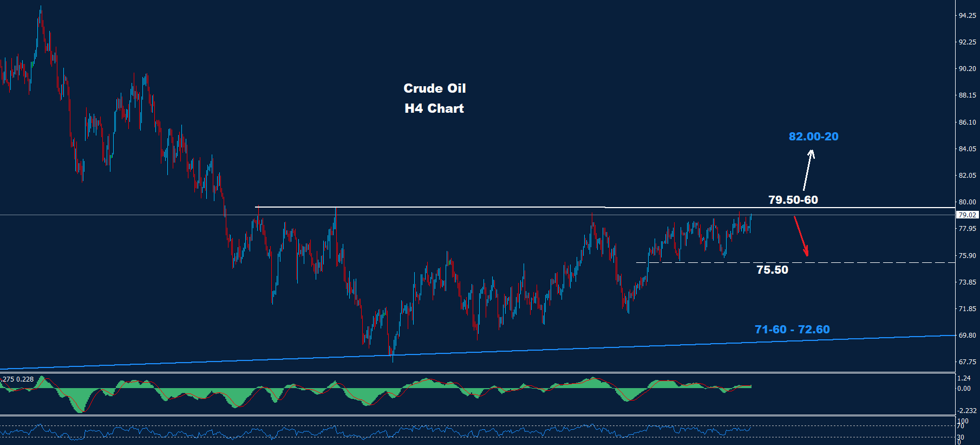
Task: Click the white upward arrow toward 82.00-20
Action: point(808,170)
